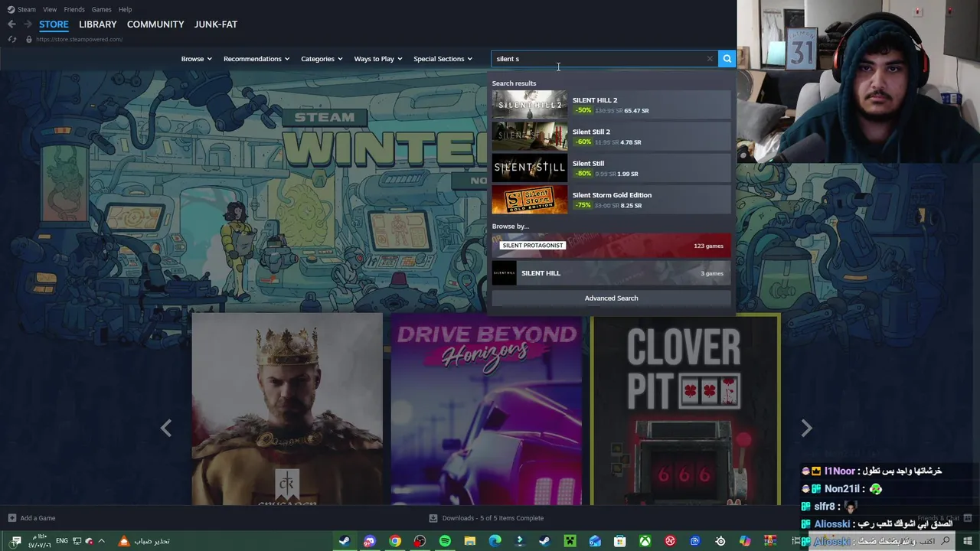This screenshot has height=551, width=980.
Task: Show hidden system tray icons
Action: [x=101, y=541]
